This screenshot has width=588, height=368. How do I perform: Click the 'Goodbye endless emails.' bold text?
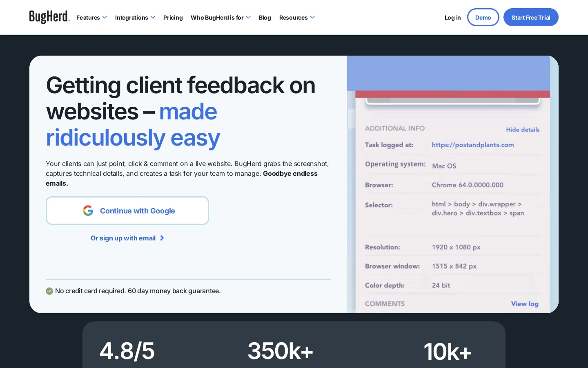182,178
